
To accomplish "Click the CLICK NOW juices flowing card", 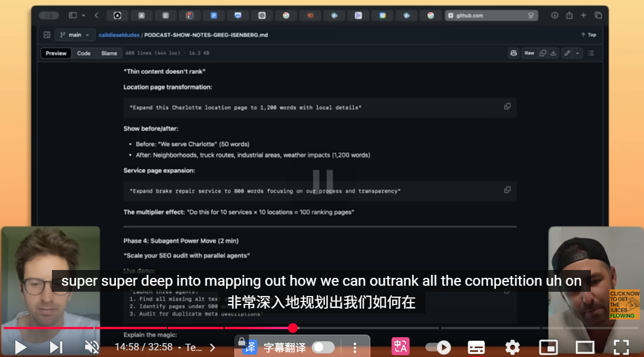I will [x=624, y=304].
